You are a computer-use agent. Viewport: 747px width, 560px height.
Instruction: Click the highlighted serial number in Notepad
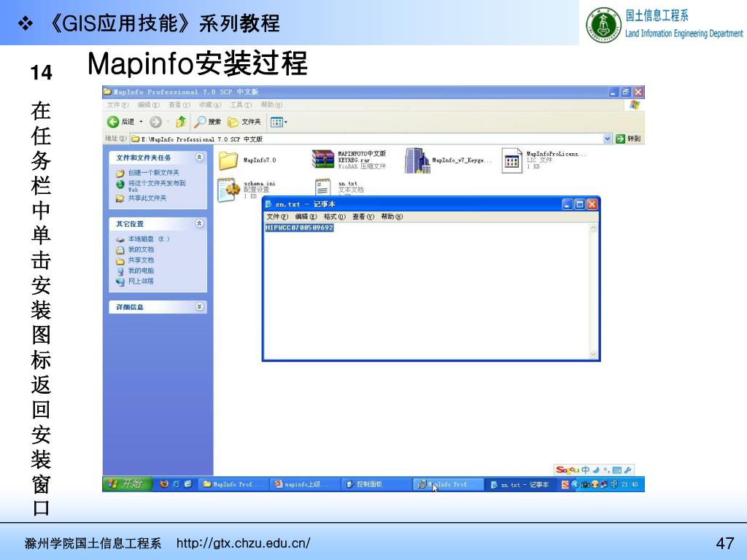pyautogui.click(x=299, y=228)
